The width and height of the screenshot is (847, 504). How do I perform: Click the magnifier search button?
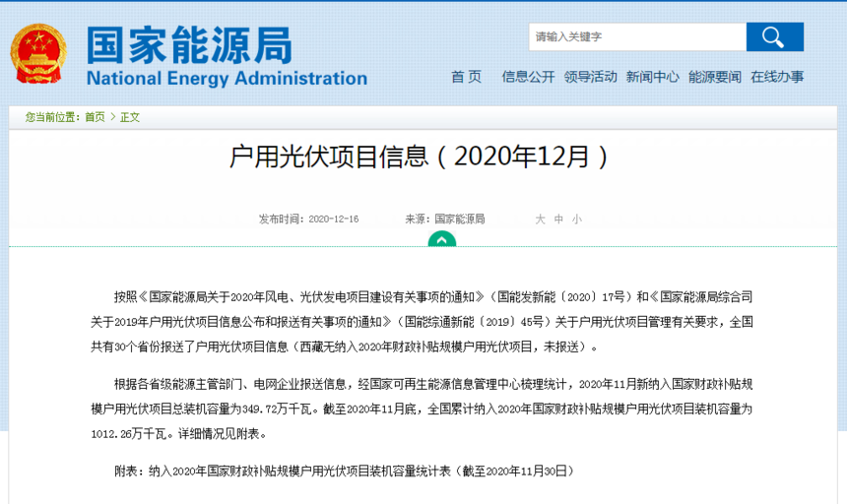tap(775, 36)
